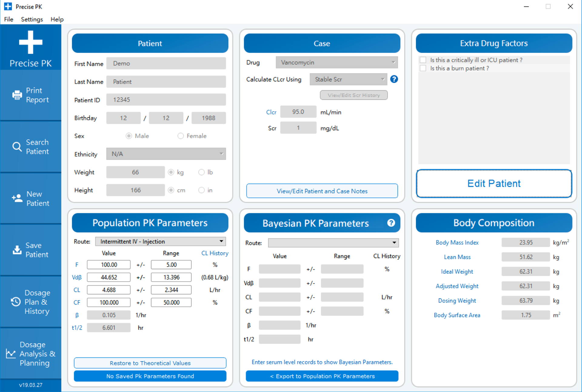Click the Dosing Weight link

point(457,301)
